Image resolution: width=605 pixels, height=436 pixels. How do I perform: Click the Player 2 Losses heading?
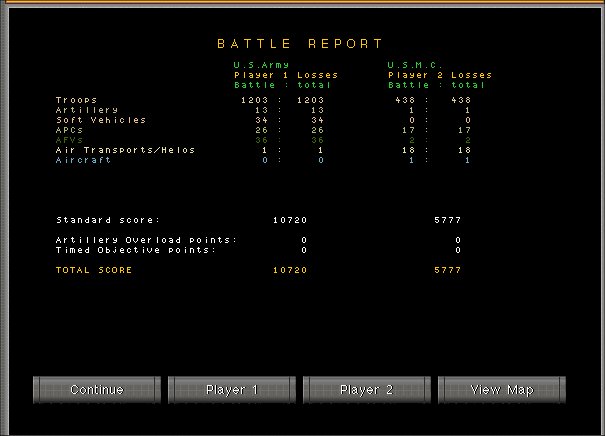pyautogui.click(x=440, y=75)
